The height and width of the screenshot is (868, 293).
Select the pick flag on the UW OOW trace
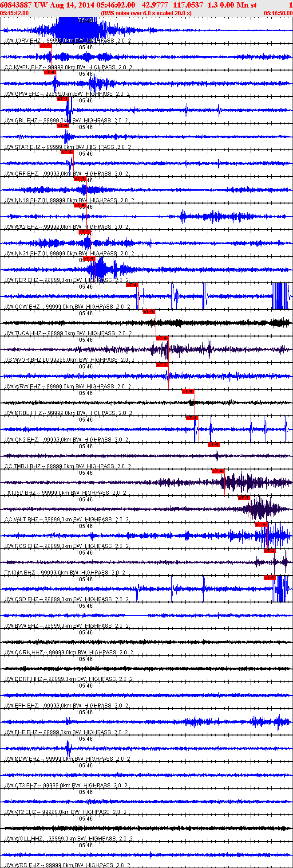pos(132,285)
